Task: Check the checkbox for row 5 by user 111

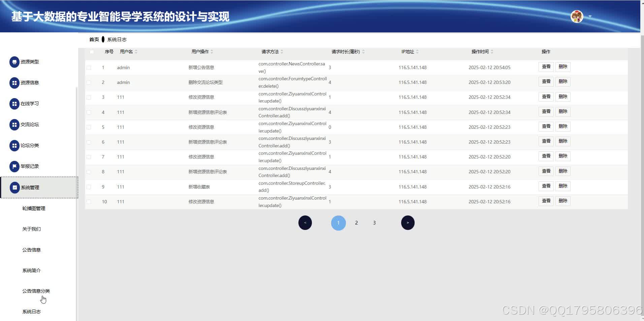Action: [x=89, y=127]
